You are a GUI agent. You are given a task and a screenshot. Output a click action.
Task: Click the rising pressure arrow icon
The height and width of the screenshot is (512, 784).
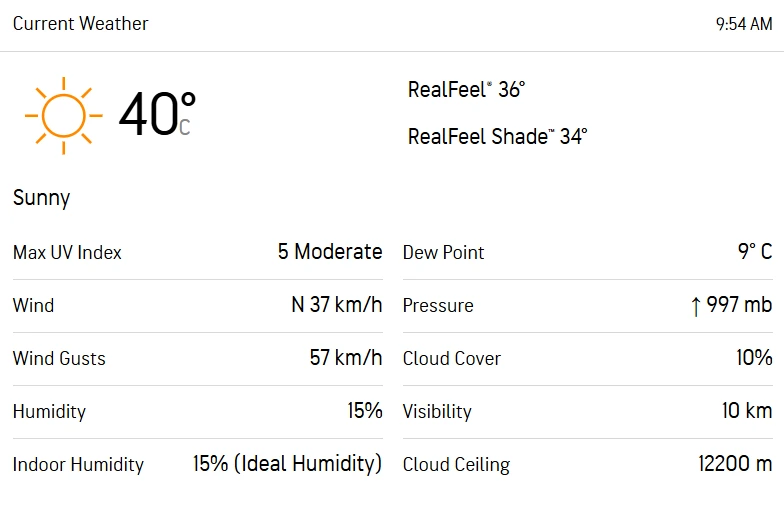point(695,306)
